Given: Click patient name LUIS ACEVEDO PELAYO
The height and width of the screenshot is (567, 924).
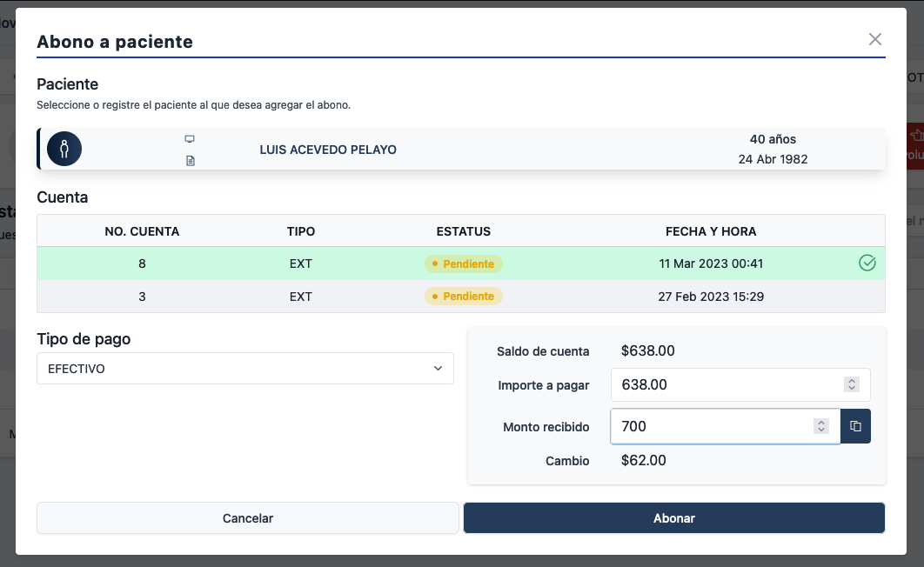Looking at the screenshot, I should click(328, 150).
